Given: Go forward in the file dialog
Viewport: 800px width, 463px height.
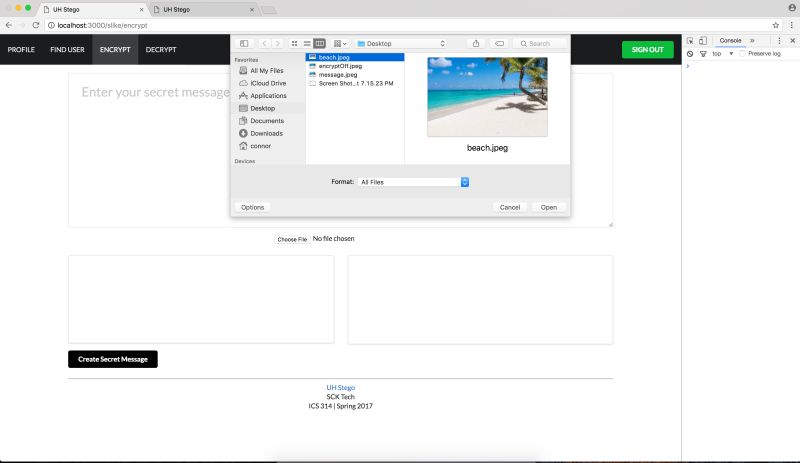Looking at the screenshot, I should pyautogui.click(x=277, y=43).
